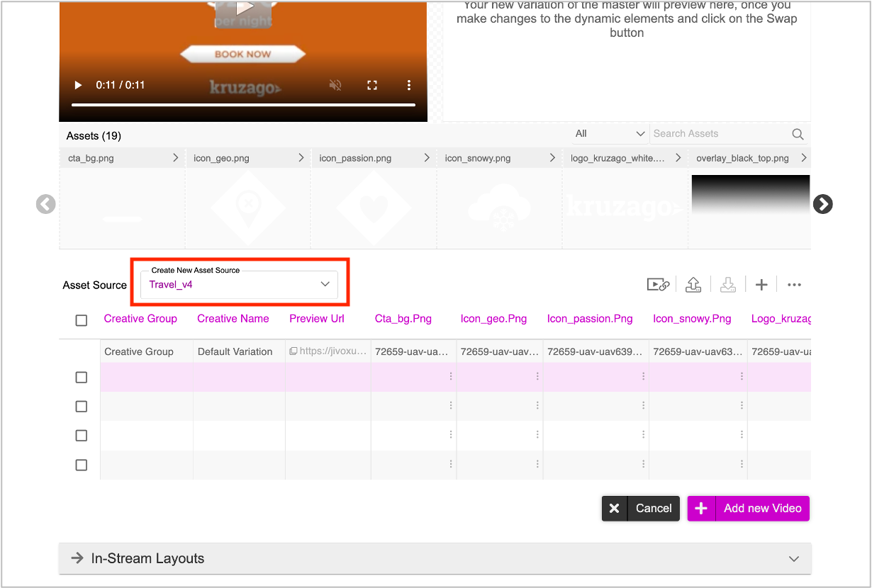
Task: Toggle the select-all header checkbox
Action: click(82, 320)
